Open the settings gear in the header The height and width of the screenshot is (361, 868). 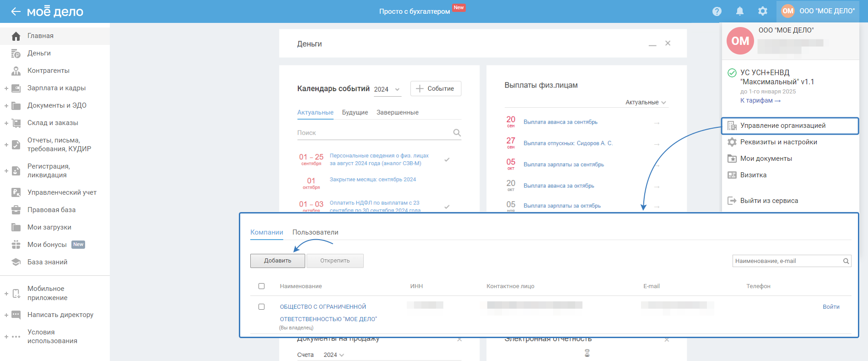pyautogui.click(x=763, y=11)
